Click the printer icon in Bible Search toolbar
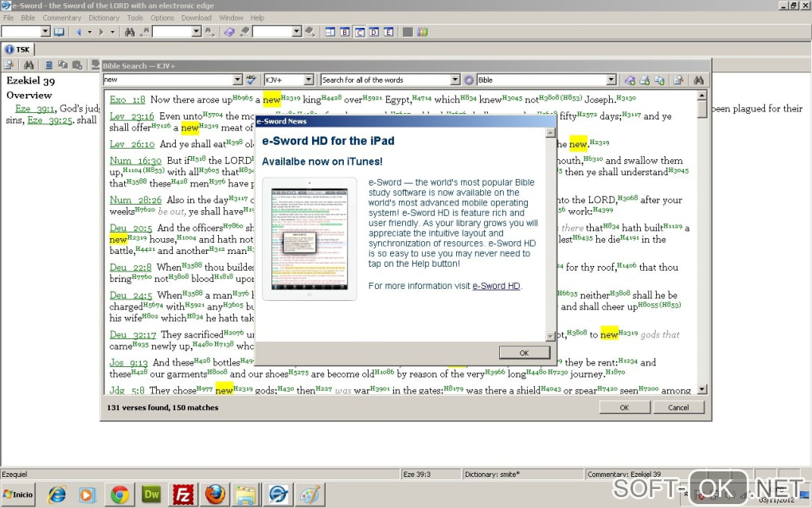 [x=645, y=80]
